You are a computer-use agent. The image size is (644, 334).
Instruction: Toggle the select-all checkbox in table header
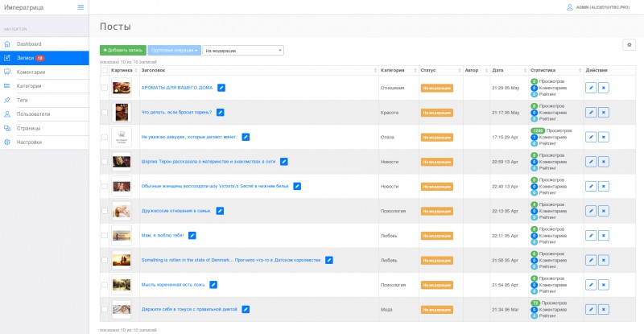104,70
